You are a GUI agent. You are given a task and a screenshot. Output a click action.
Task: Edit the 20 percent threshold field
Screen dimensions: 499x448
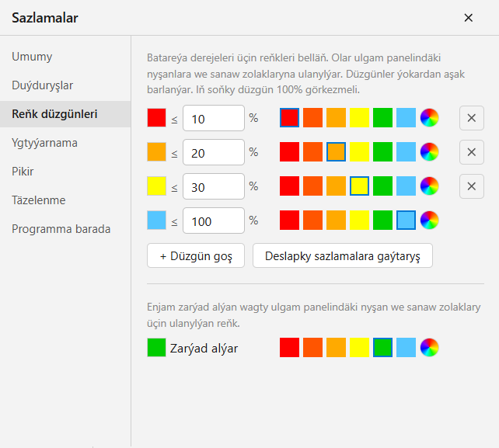[214, 152]
